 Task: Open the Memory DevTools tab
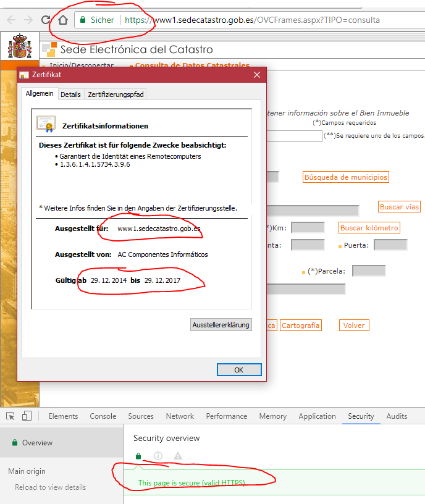[273, 416]
